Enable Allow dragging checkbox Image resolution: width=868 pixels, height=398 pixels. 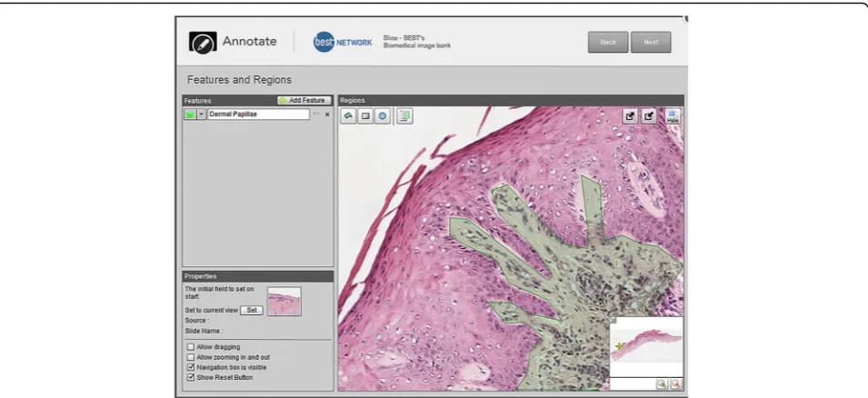coord(191,347)
